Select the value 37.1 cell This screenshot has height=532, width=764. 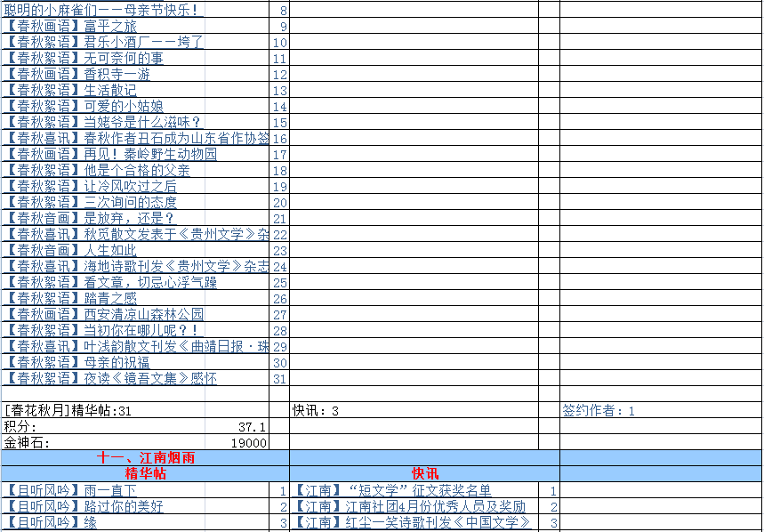pyautogui.click(x=237, y=427)
